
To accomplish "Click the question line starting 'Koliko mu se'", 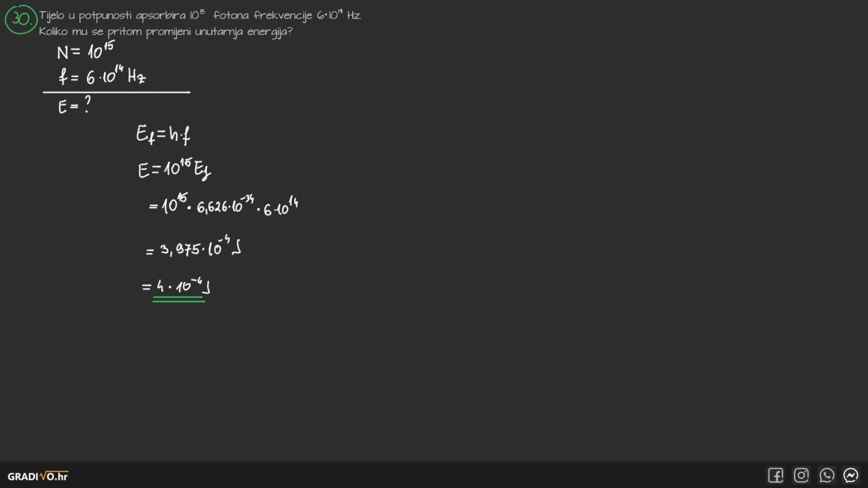I will coord(165,32).
